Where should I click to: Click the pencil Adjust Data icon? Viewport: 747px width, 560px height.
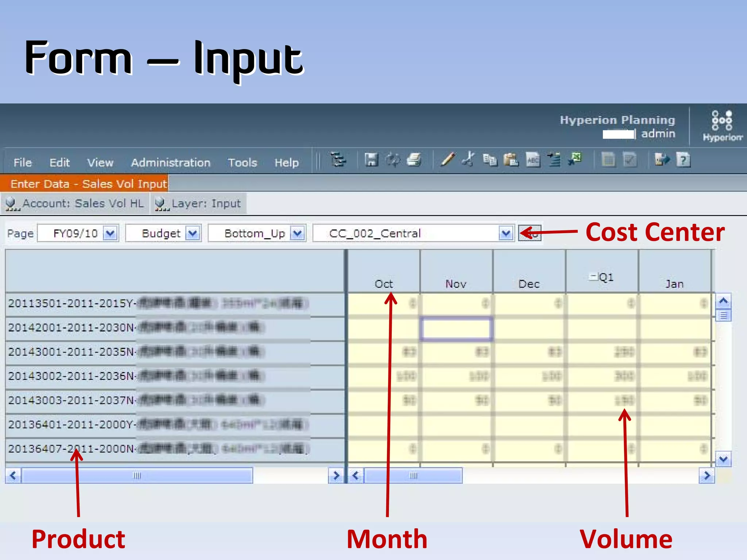[x=448, y=160]
